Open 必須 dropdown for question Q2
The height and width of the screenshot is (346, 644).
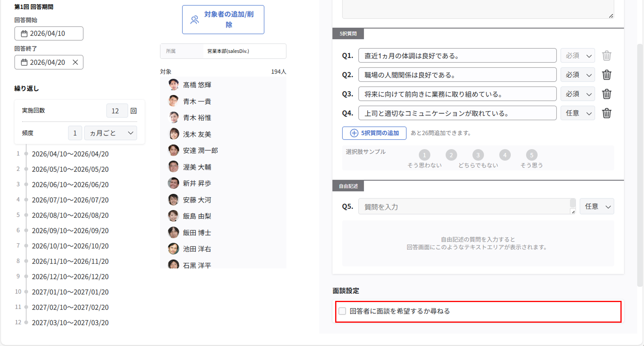point(578,75)
